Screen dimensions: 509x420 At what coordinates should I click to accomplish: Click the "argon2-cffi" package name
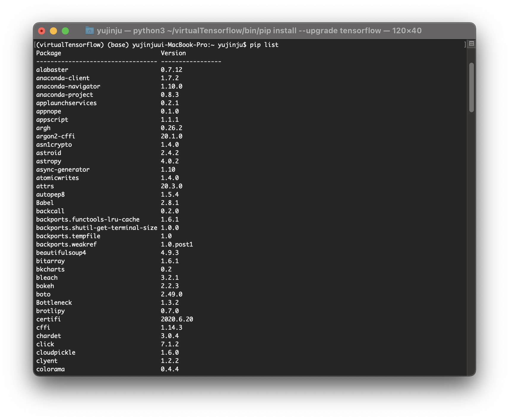(55, 136)
